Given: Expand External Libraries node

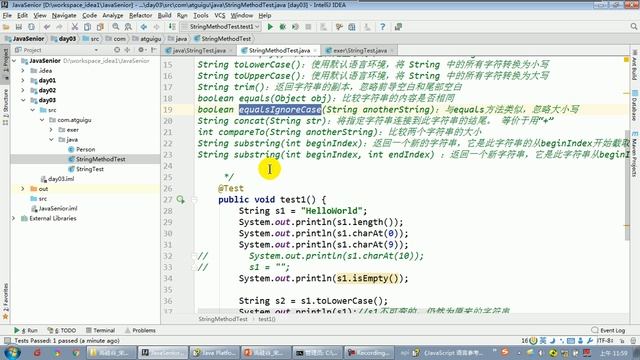Looking at the screenshot, I should [14, 218].
